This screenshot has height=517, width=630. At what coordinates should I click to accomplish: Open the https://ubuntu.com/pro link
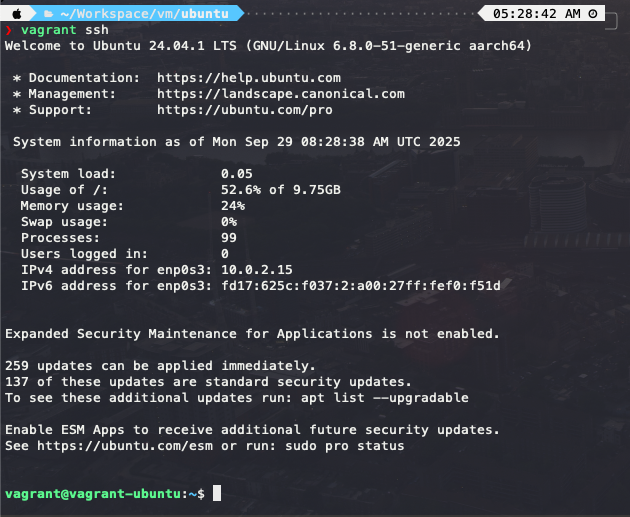[245, 110]
